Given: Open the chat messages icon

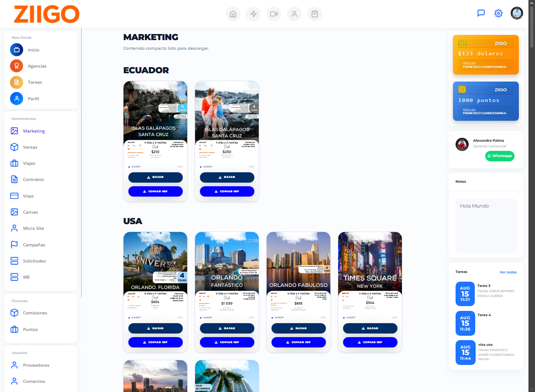Looking at the screenshot, I should [x=481, y=13].
